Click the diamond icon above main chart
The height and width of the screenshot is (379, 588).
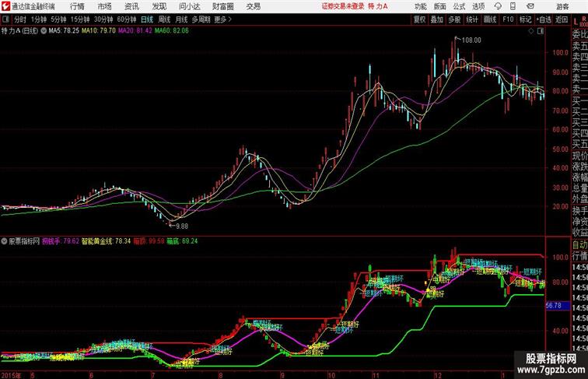point(531,32)
